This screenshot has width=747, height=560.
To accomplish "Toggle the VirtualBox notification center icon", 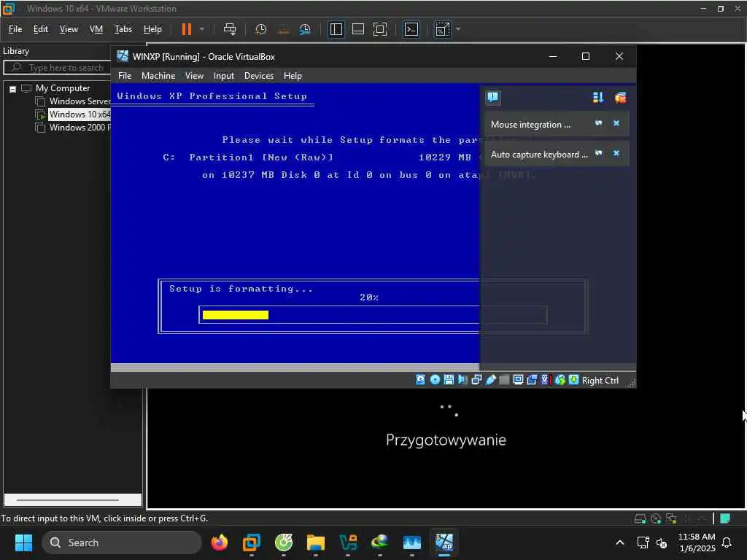I will click(493, 98).
